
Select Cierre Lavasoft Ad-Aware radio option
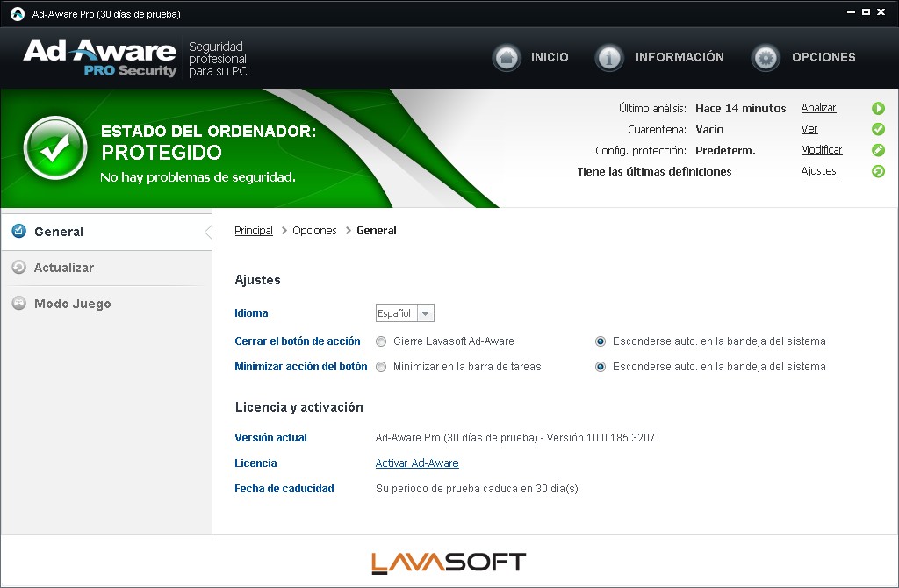[381, 341]
